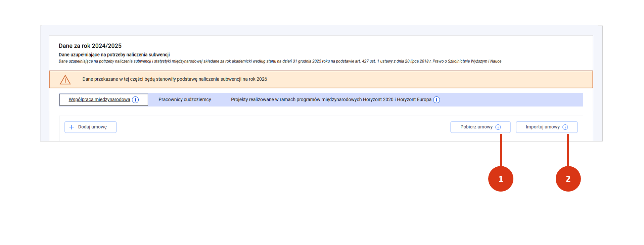Click the italic description citing art. 427
Screen dimensions: 644x245
click(x=280, y=62)
